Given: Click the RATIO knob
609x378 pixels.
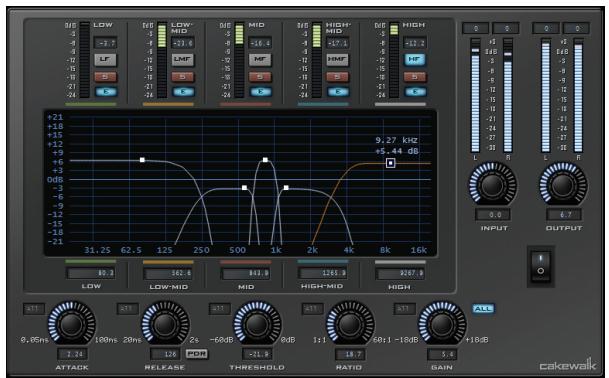Looking at the screenshot, I should (350, 324).
